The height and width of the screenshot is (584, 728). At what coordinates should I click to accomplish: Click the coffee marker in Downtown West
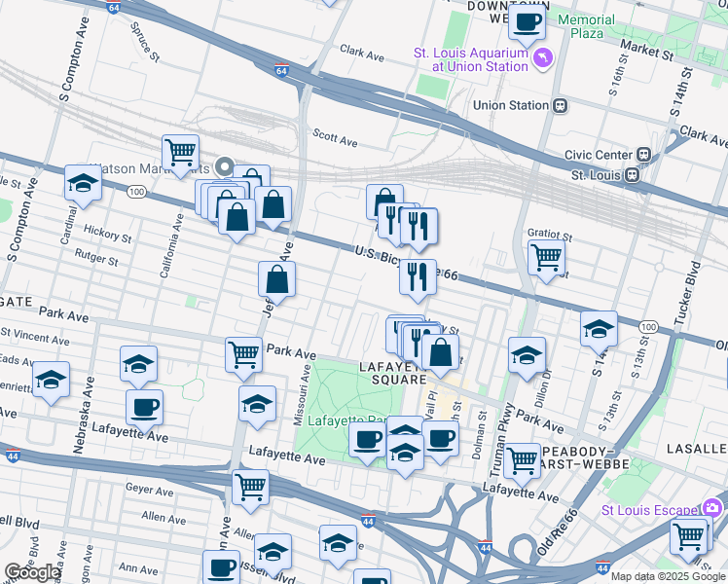coord(527,19)
